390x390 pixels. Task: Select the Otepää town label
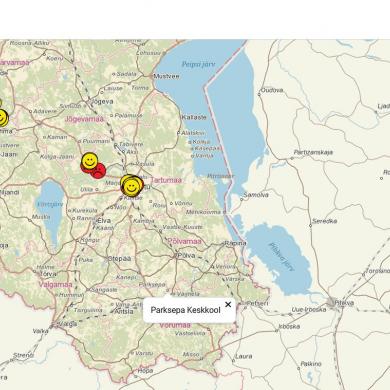(x=119, y=259)
